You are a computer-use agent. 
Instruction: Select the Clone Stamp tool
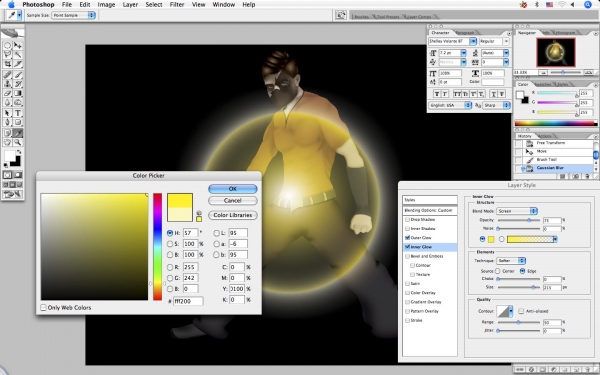(7, 84)
